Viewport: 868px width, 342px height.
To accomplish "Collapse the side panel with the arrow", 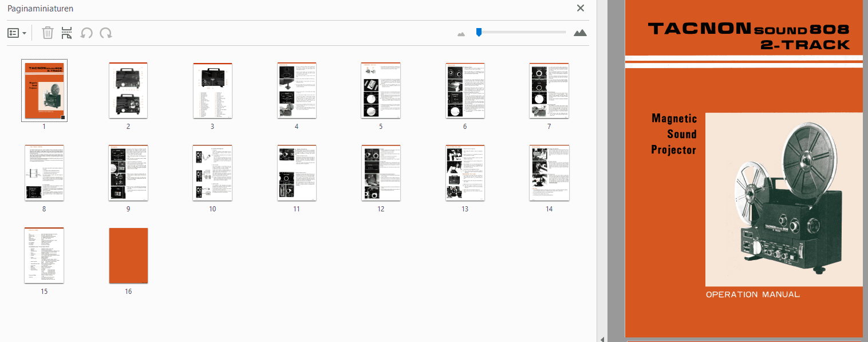I will pyautogui.click(x=601, y=339).
